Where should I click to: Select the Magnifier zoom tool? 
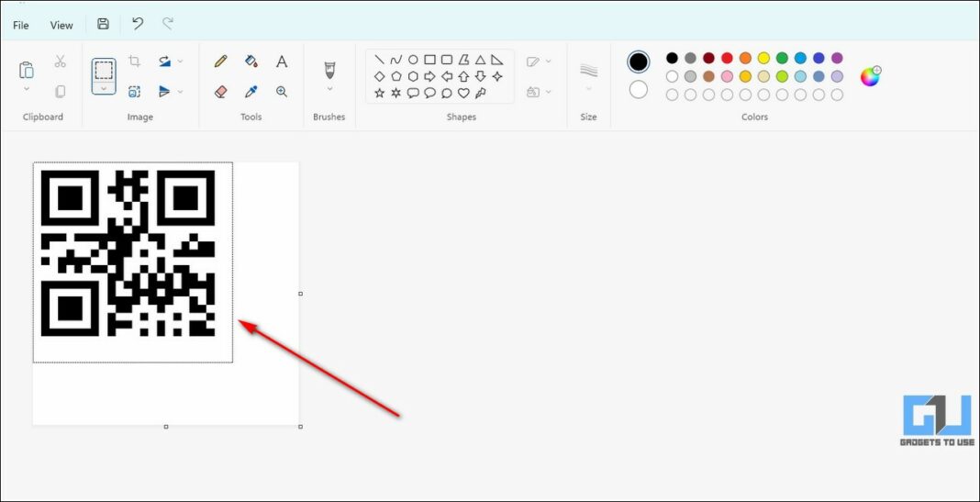[x=282, y=92]
